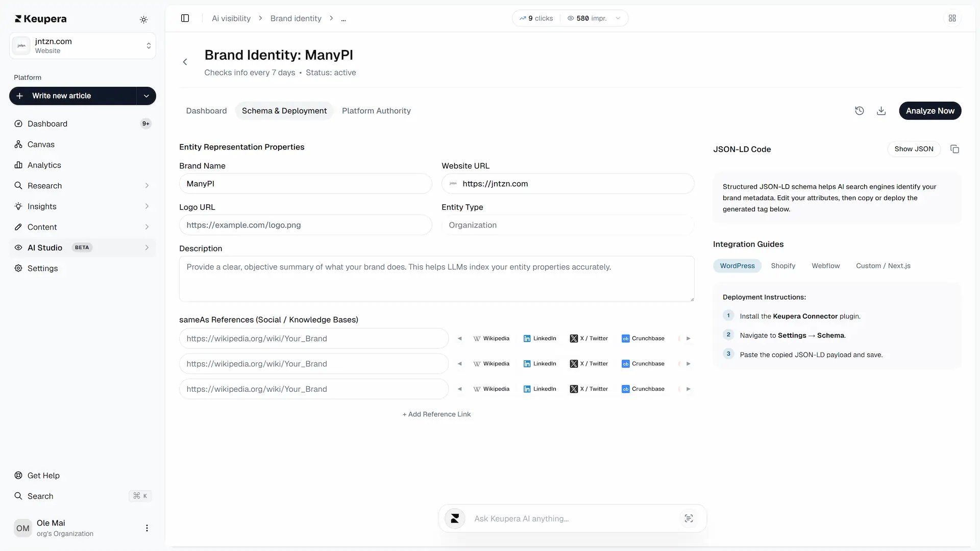Click the first sameAs reference URL field
This screenshot has width=980, height=551.
coord(313,338)
